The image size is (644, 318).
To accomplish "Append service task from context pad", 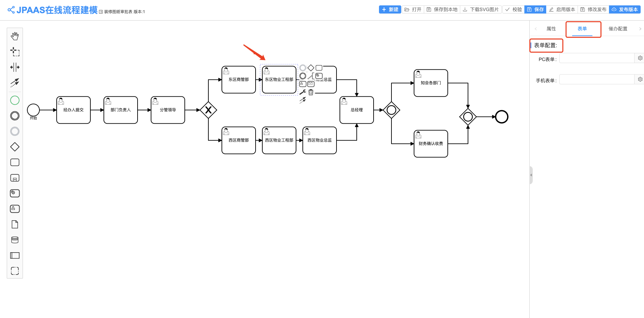I will point(319,76).
